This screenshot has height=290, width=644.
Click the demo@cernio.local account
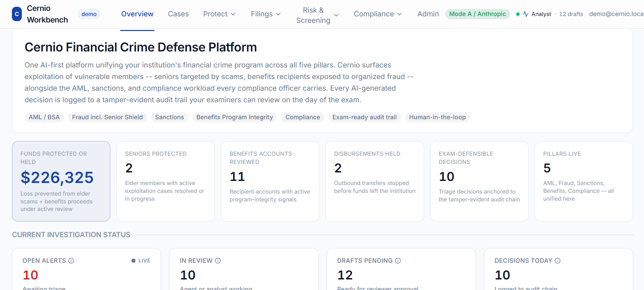(x=616, y=14)
